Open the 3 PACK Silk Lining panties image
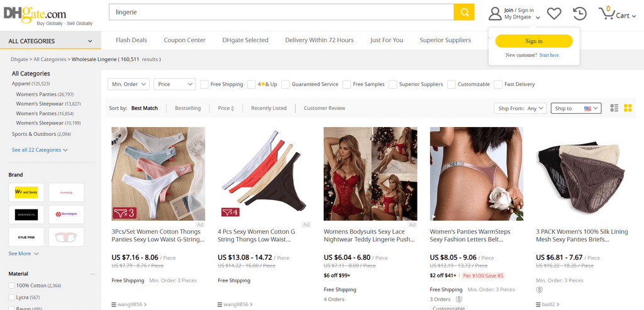The height and width of the screenshot is (310, 644). 583,174
